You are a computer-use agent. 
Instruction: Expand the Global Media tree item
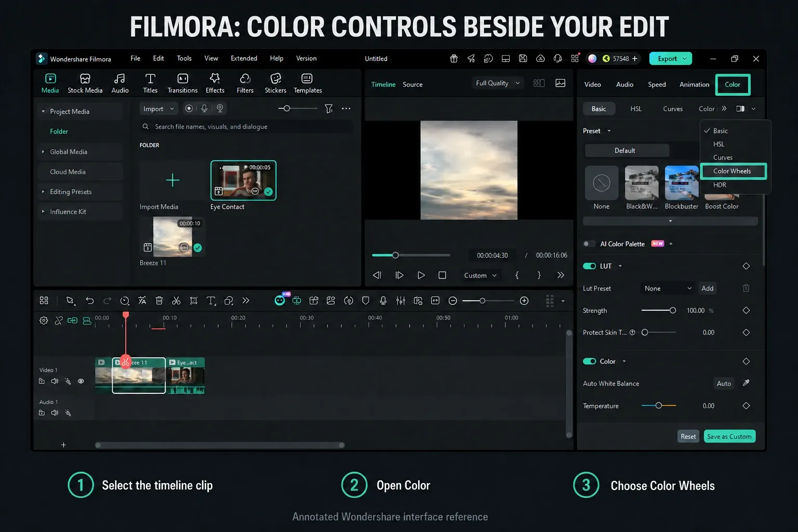point(43,152)
